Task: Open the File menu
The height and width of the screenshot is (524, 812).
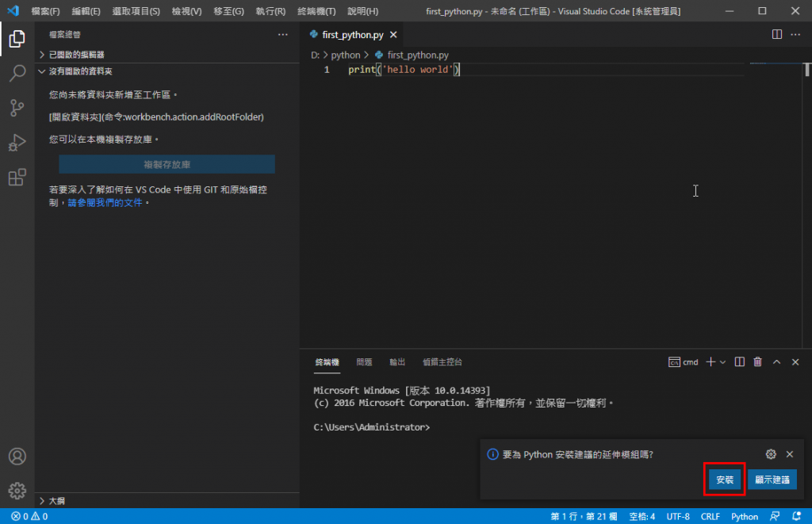Action: (45, 11)
